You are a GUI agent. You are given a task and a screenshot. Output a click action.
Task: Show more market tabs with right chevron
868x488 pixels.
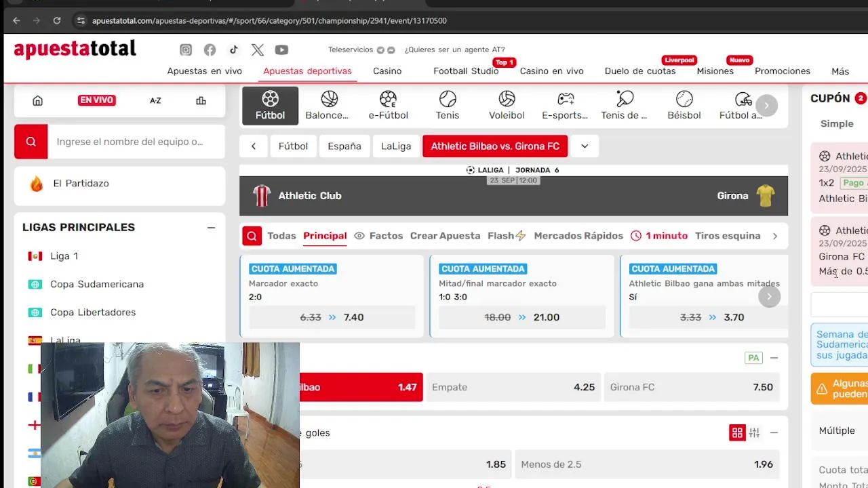(x=775, y=236)
